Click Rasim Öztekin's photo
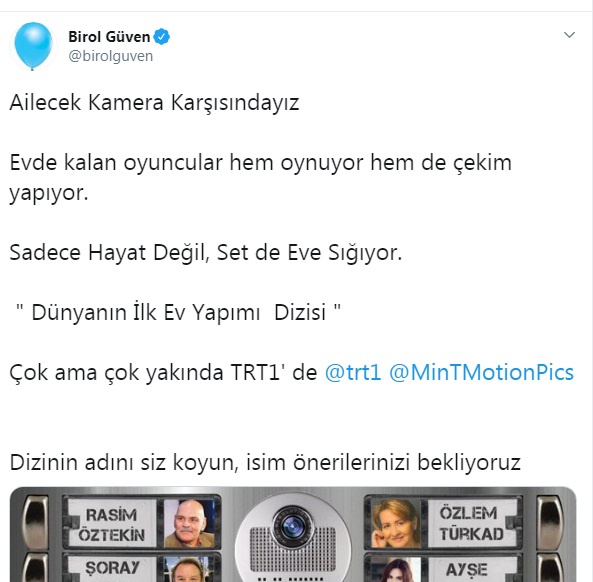Viewport: 593px width, 582px height. pyautogui.click(x=189, y=523)
